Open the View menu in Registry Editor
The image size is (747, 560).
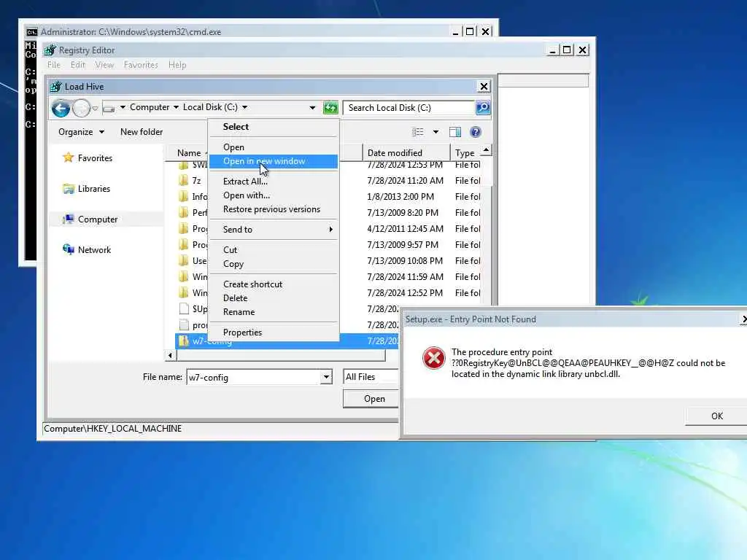(104, 65)
